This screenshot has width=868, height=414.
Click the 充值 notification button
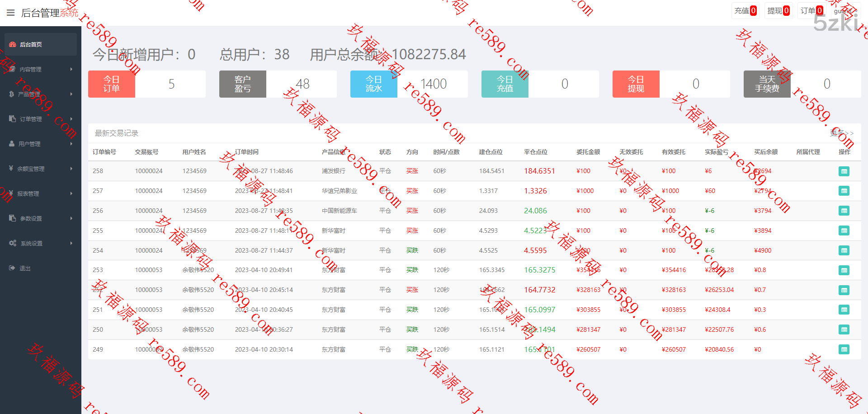tap(745, 11)
